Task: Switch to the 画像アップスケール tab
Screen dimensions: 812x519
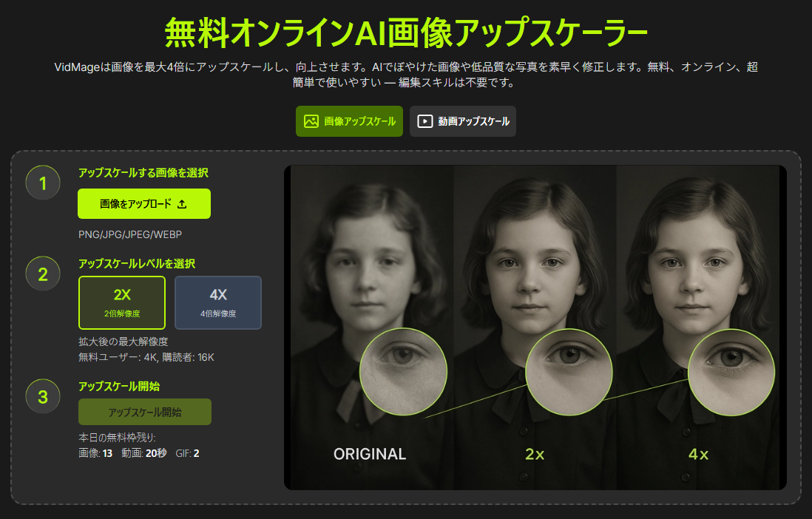Action: point(349,121)
